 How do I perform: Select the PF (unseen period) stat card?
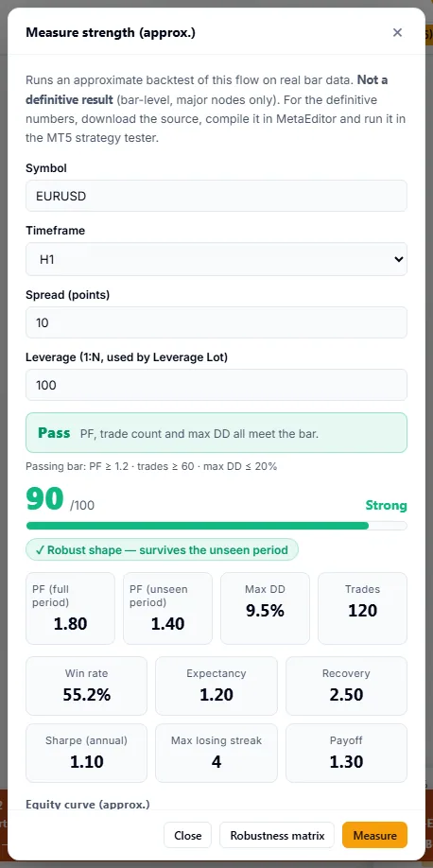(167, 608)
